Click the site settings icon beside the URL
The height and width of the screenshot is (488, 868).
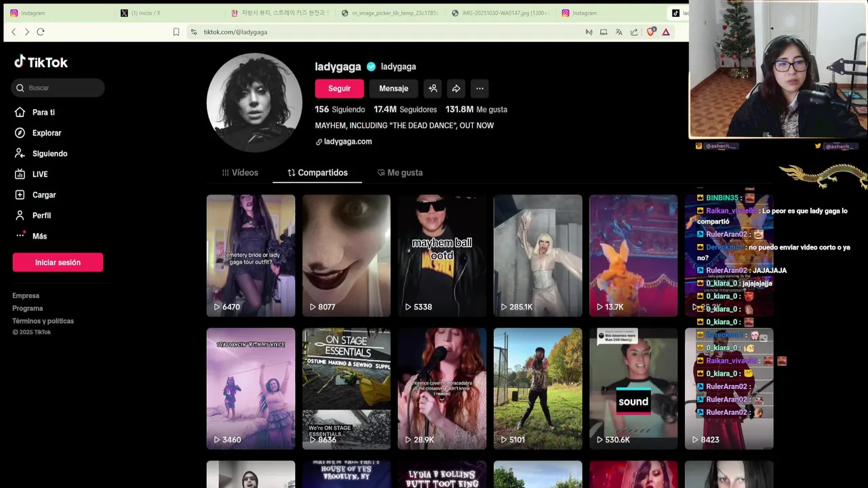[194, 32]
